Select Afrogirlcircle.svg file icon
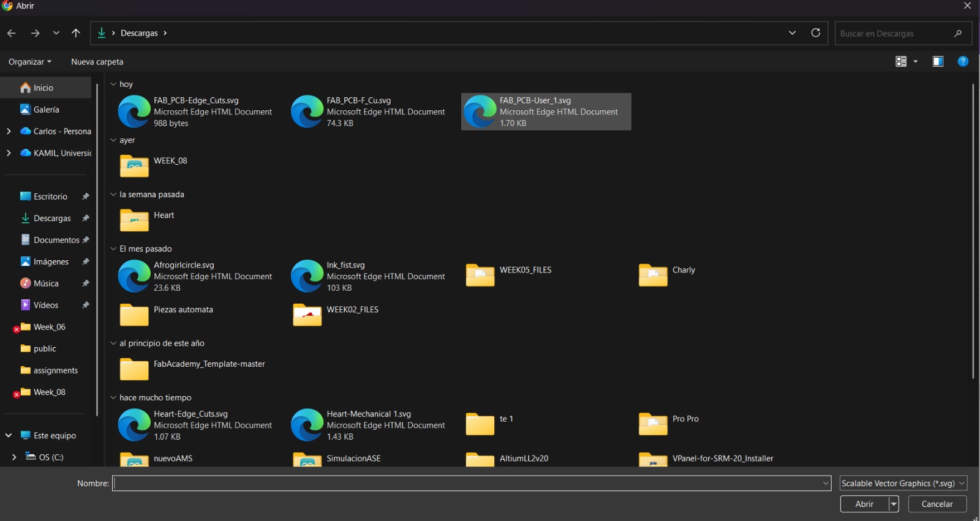Viewport: 980px width, 521px height. 134,276
